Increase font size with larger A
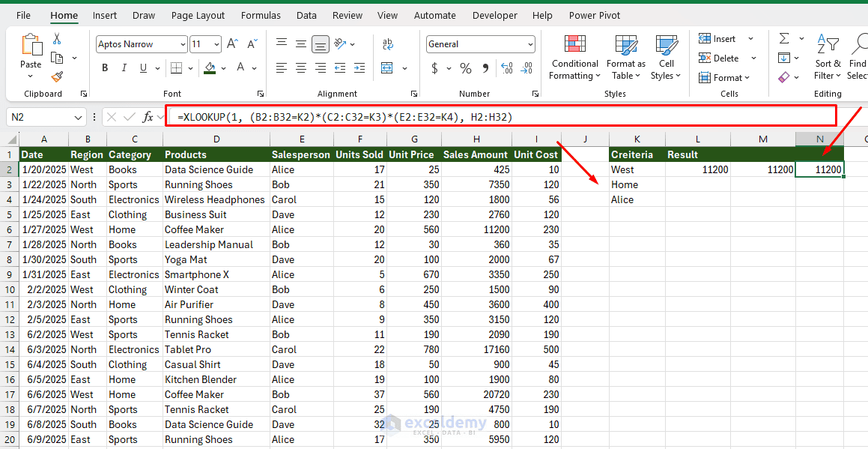The height and width of the screenshot is (449, 868). tap(233, 43)
